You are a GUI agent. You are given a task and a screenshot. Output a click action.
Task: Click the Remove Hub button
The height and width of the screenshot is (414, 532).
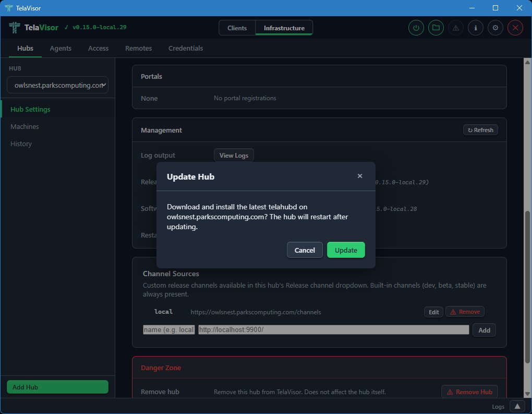(469, 392)
